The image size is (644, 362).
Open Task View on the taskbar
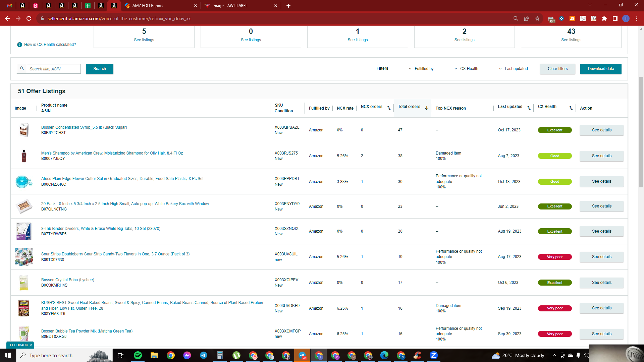click(121, 355)
